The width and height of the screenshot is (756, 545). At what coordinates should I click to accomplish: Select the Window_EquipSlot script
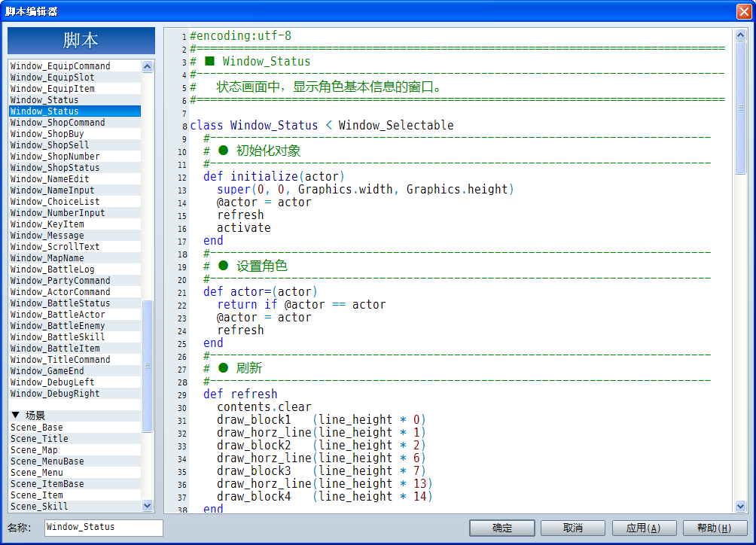[75, 77]
